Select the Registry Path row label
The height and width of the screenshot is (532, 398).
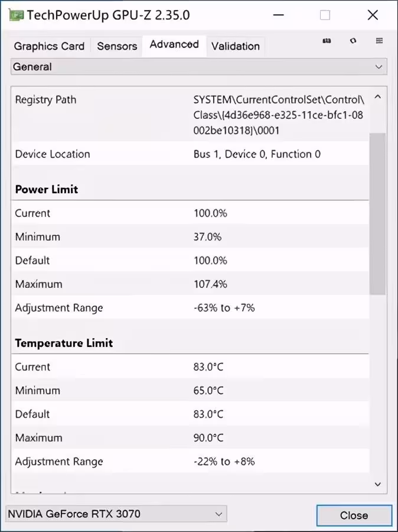click(46, 100)
